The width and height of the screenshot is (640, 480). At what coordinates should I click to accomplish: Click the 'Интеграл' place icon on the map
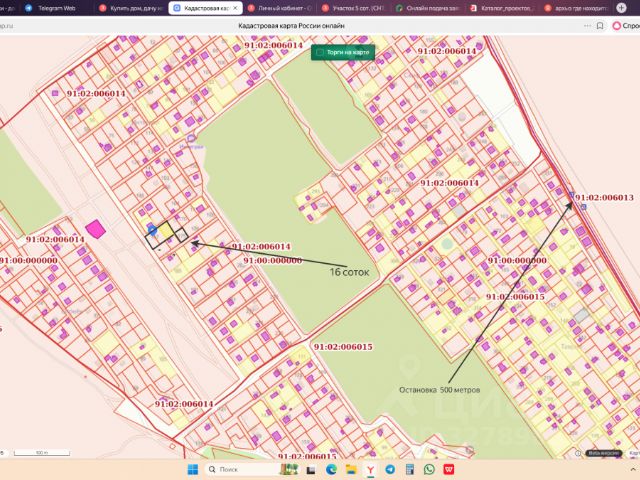191,139
